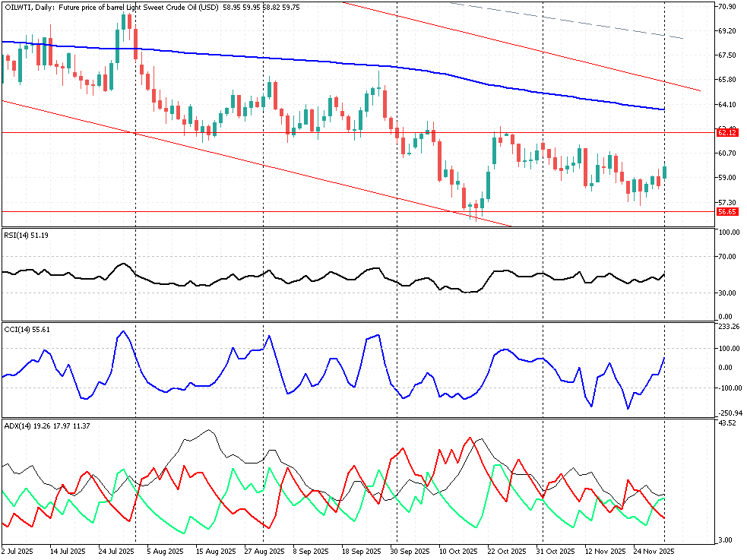This screenshot has width=747, height=560.
Task: Click the 43.52 value on ADX scale
Action: pos(727,422)
